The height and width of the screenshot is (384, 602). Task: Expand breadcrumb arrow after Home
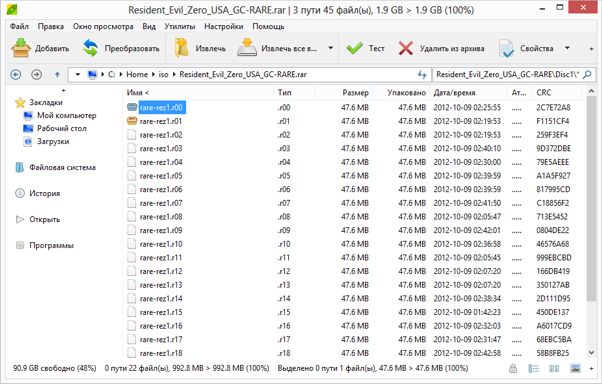pos(153,74)
